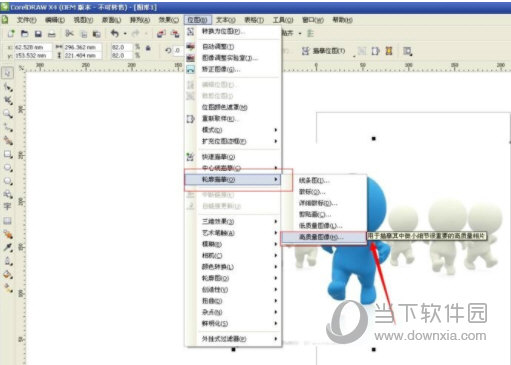The image size is (511, 365).
Task: Select the Fill bucket tool
Action: pos(8,275)
